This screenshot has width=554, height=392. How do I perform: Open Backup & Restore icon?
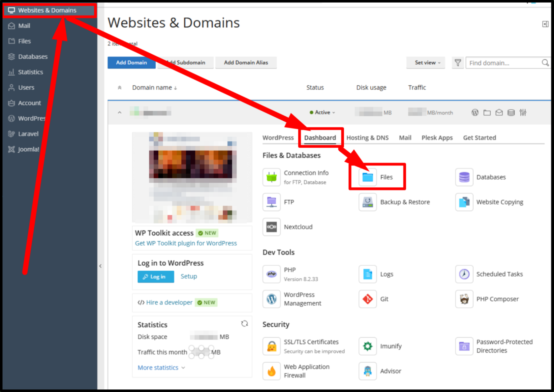pyautogui.click(x=368, y=202)
